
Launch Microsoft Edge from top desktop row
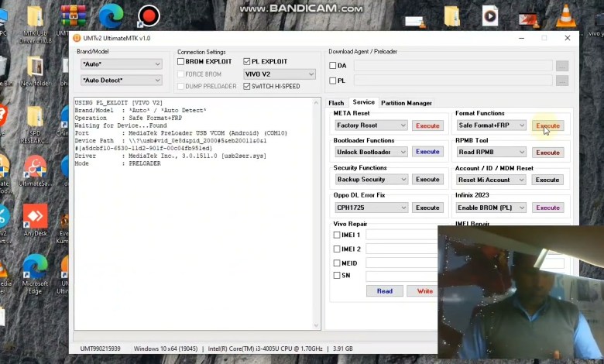pyautogui.click(x=112, y=15)
